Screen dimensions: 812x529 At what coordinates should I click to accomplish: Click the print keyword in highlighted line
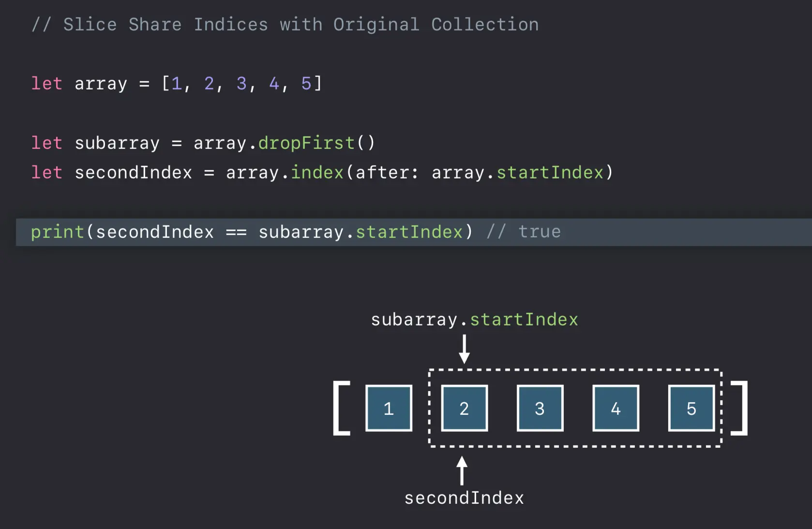[x=58, y=233]
